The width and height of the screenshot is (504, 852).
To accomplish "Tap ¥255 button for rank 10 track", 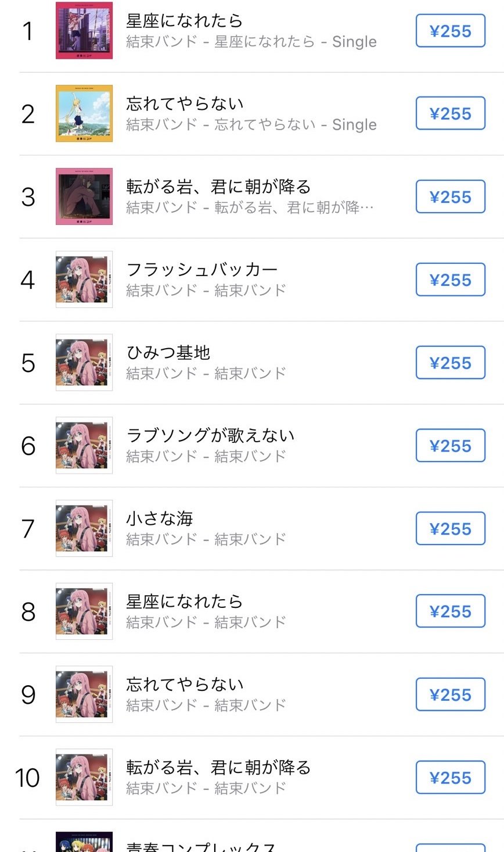I will 450,778.
